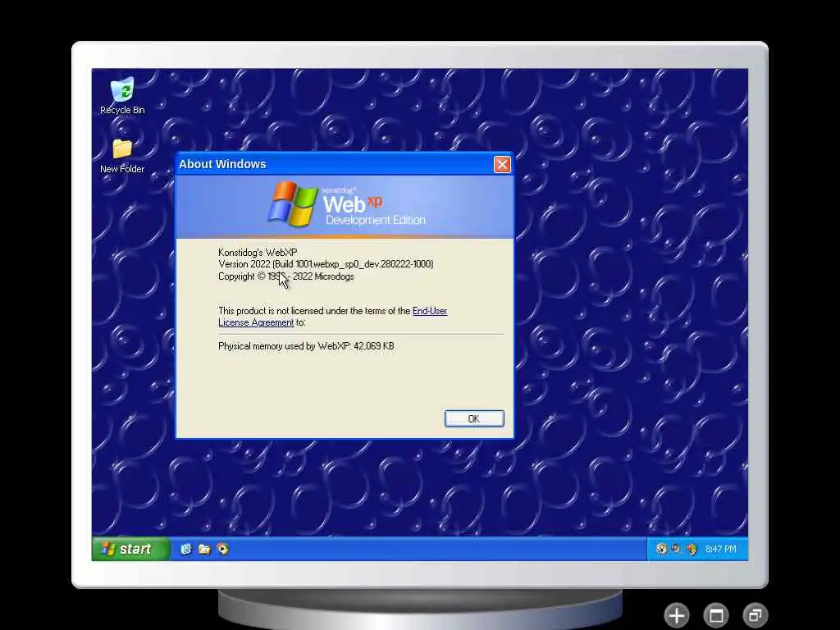This screenshot has width=840, height=630.
Task: Click the volume speaker tray icon
Action: pos(676,549)
